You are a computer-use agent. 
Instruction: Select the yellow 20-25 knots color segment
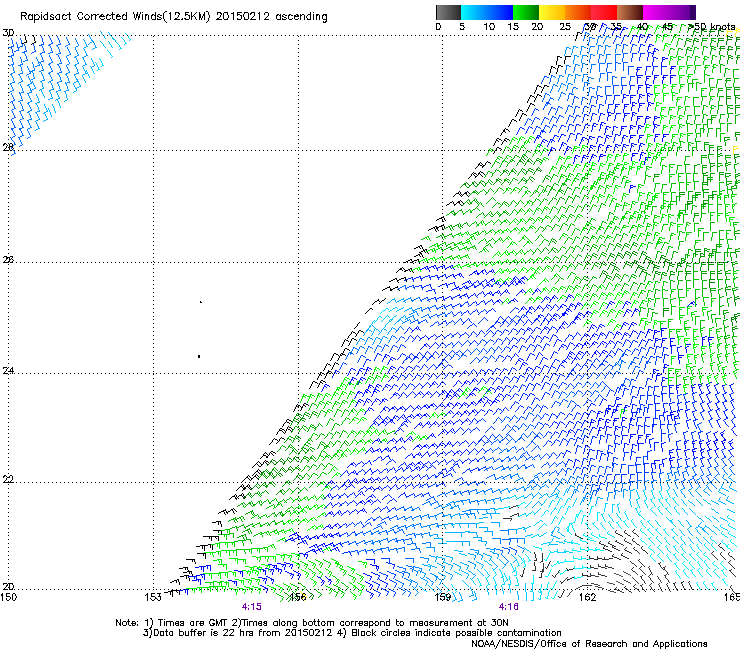pos(552,12)
